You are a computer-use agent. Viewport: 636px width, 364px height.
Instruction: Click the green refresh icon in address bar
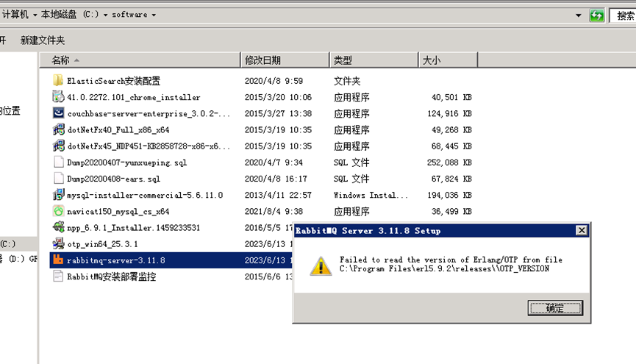click(x=596, y=15)
